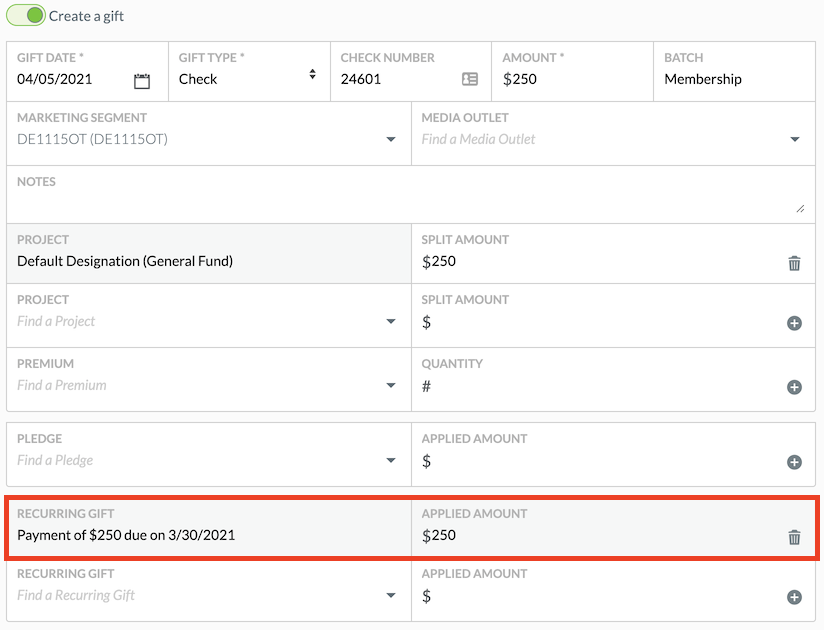
Task: Remove the recurring gift payment due 3/30/2021
Action: point(794,537)
